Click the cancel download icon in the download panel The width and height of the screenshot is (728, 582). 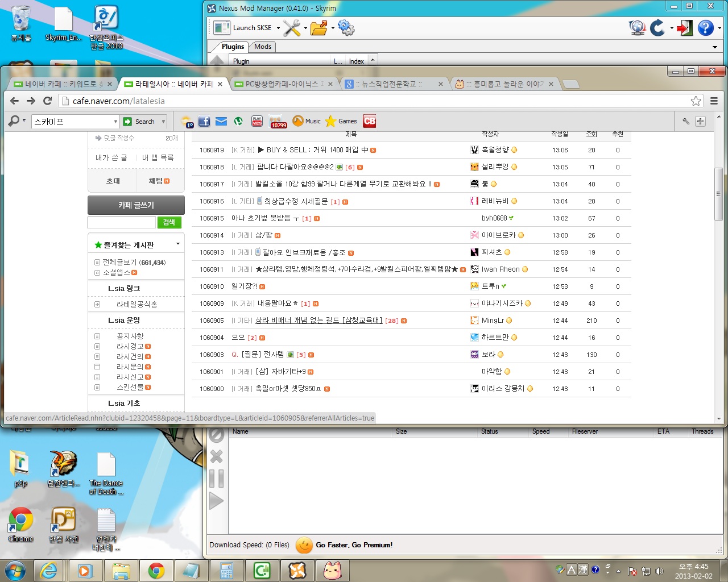click(x=216, y=435)
